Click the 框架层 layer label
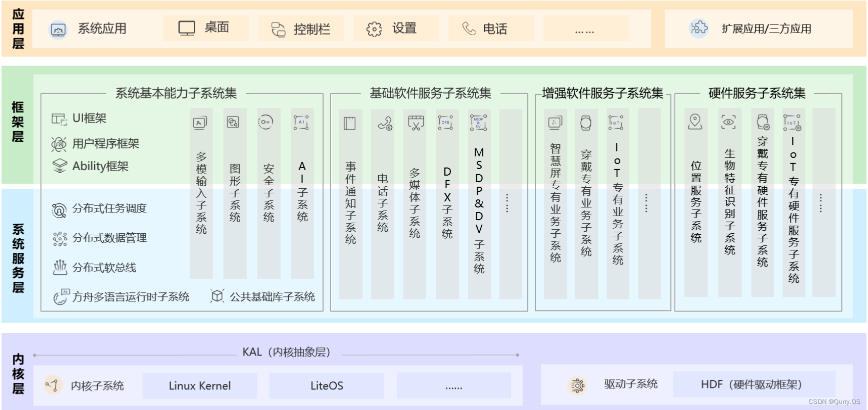 [x=18, y=122]
